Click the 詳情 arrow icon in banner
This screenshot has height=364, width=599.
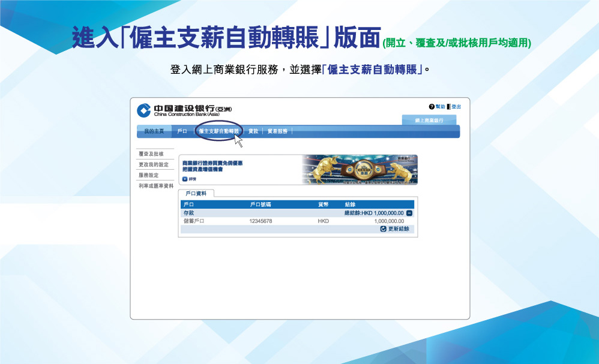click(x=185, y=179)
